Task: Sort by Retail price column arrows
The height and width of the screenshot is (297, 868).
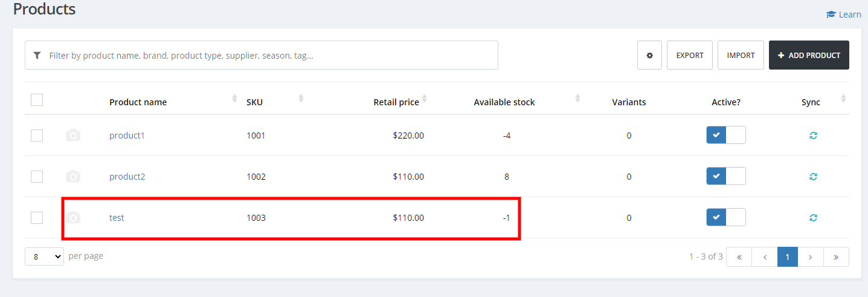Action: (424, 99)
